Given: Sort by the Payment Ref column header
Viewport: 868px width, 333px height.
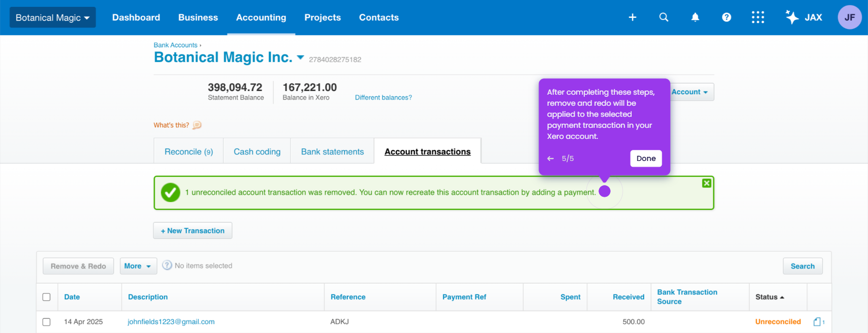Looking at the screenshot, I should 464,297.
